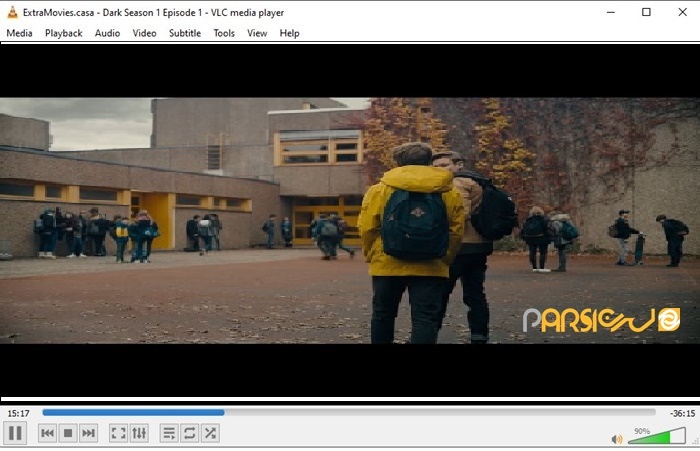
Task: Mute audio via speaker icon
Action: pos(617,439)
